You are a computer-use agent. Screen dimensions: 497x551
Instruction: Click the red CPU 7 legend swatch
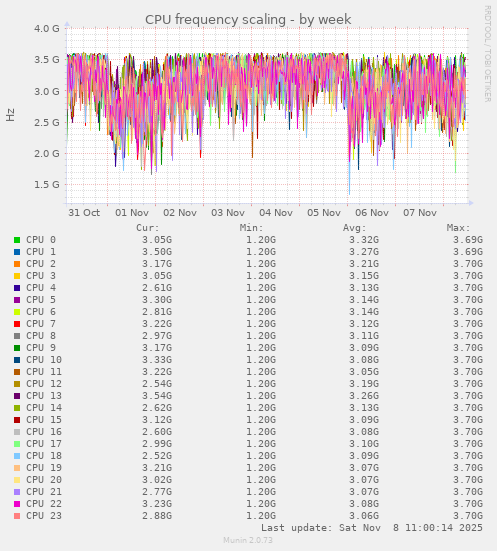pyautogui.click(x=17, y=324)
